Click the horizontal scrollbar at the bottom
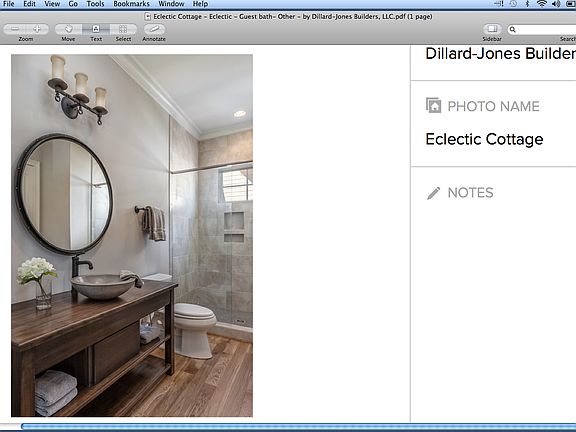576x432 pixels. point(298,426)
